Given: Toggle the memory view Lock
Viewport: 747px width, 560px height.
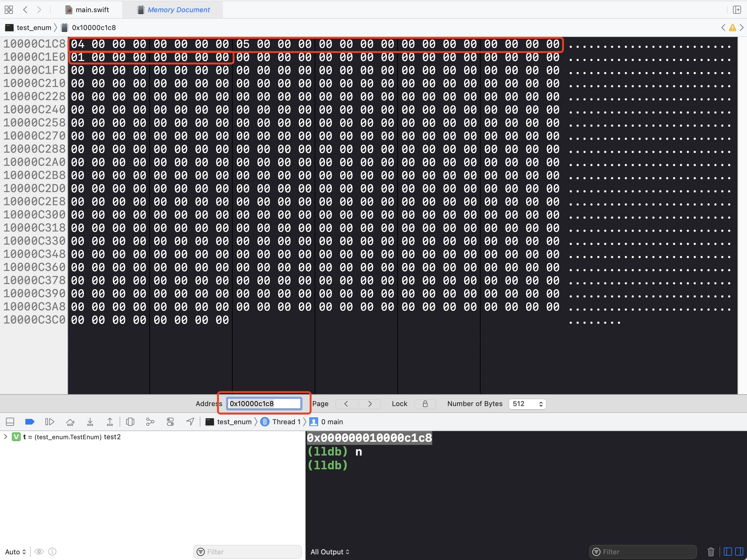Looking at the screenshot, I should pos(425,404).
